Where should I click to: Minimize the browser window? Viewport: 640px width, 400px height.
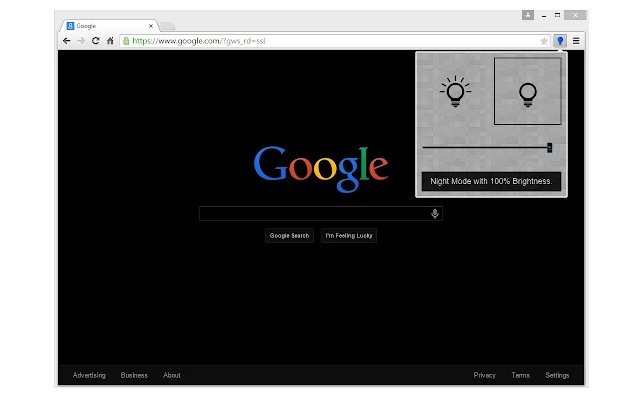coord(544,16)
